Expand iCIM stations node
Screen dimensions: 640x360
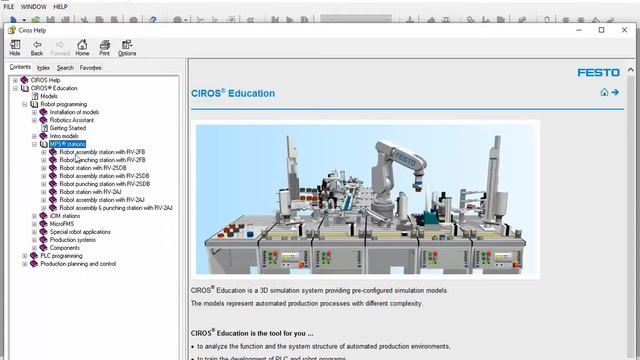pos(34,216)
